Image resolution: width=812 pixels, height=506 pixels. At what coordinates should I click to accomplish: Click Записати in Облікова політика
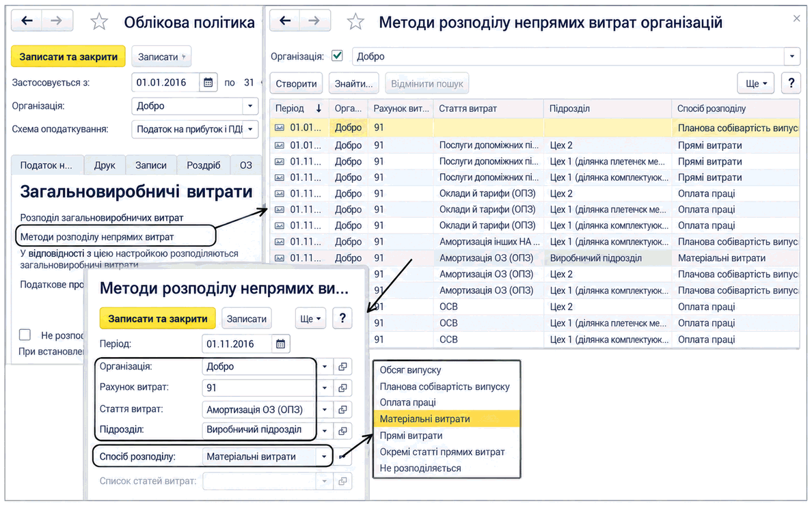(161, 57)
